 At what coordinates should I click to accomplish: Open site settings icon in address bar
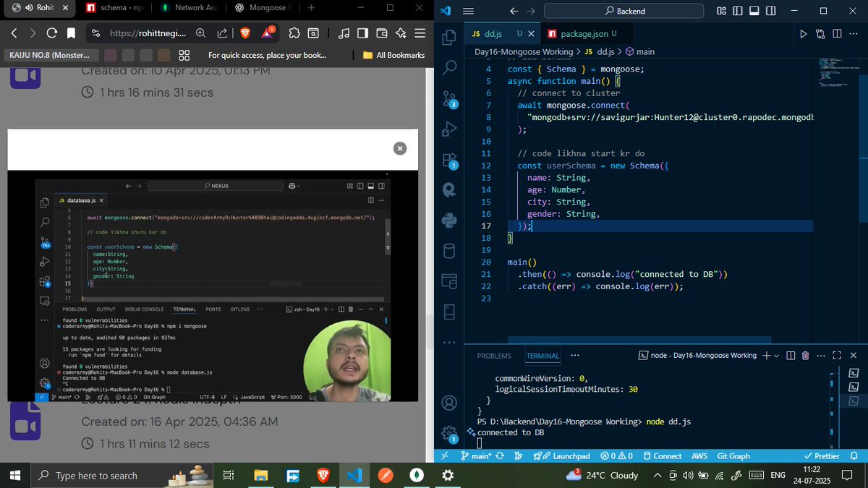(x=95, y=33)
